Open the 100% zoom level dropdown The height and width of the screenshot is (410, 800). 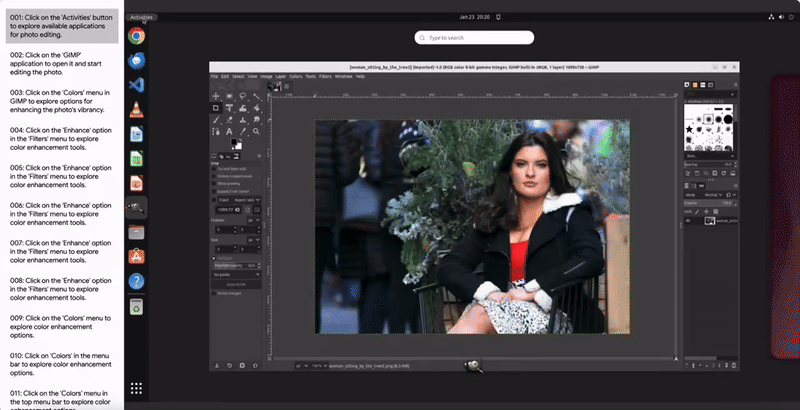319,366
